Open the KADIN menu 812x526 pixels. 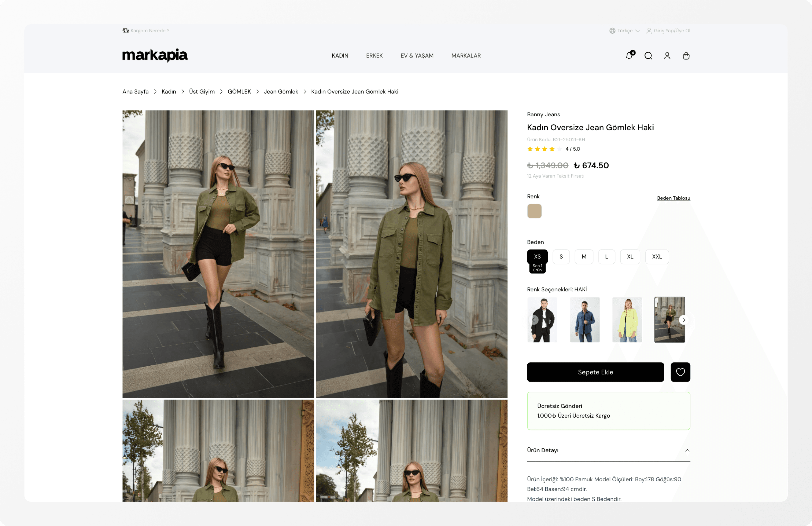[x=340, y=56]
